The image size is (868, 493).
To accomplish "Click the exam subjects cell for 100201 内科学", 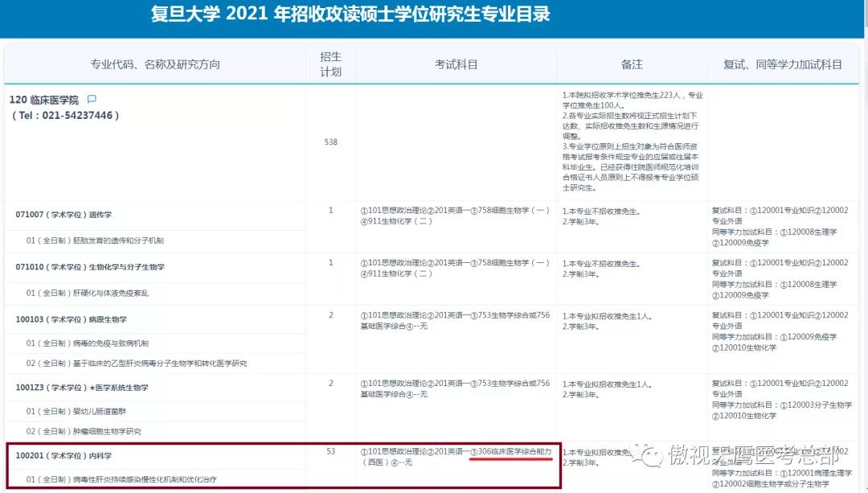I will coord(457,457).
